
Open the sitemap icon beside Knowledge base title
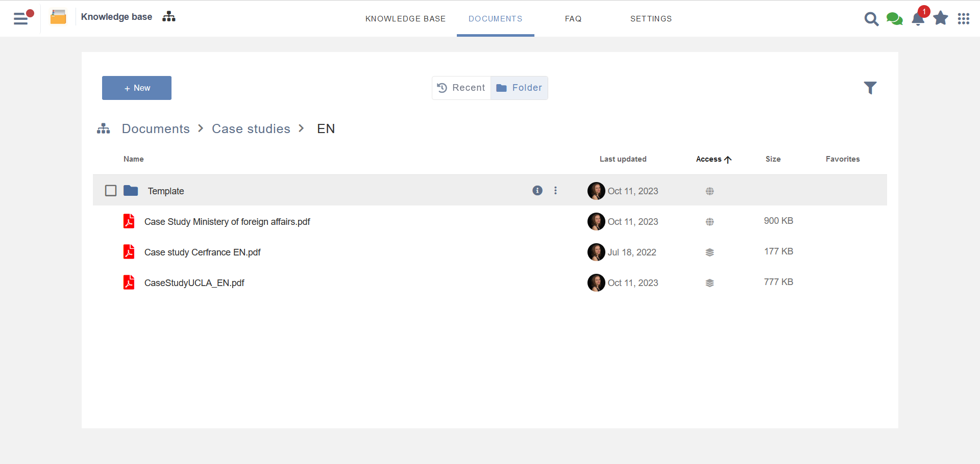pos(169,17)
